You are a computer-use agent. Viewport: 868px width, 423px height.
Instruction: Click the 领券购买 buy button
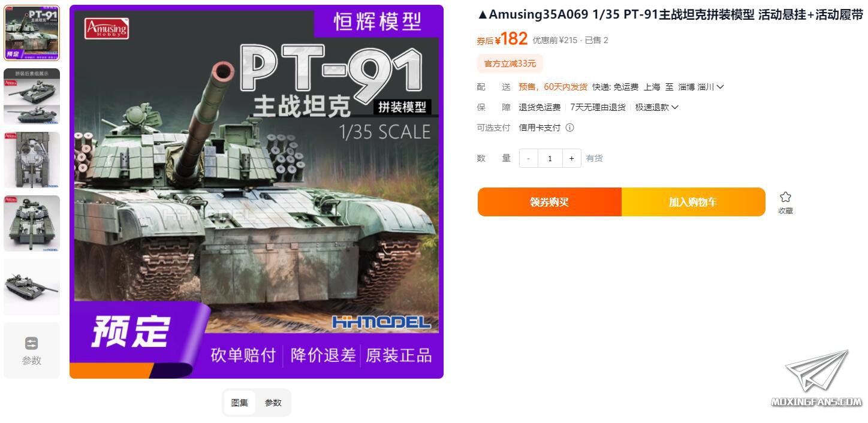pyautogui.click(x=550, y=202)
